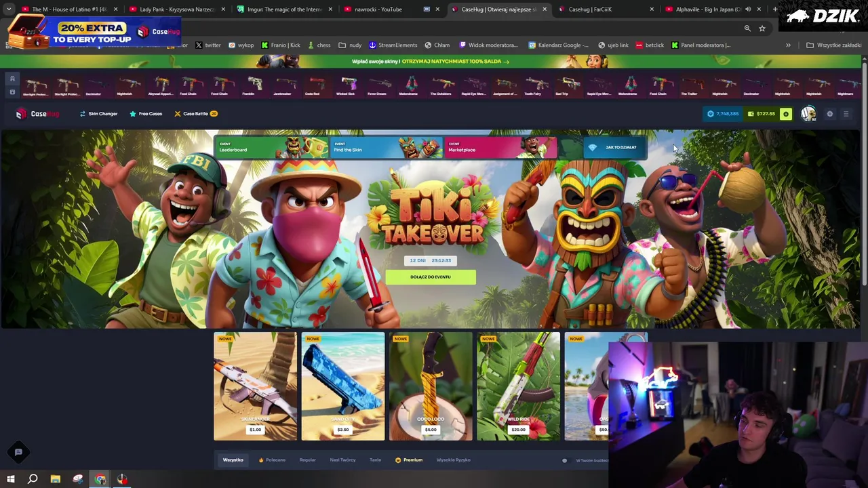The width and height of the screenshot is (868, 488).
Task: Open chess bookmark
Action: point(319,45)
